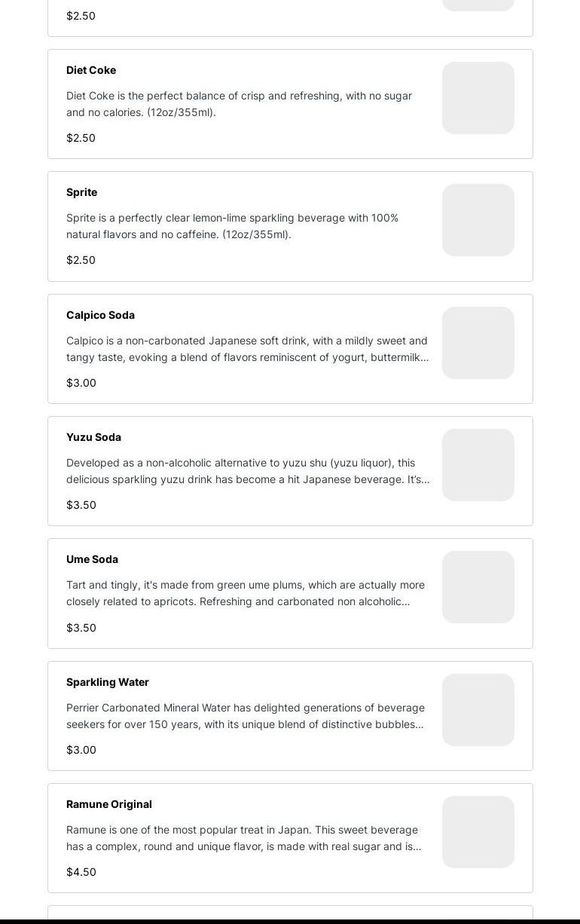Click the Sprite image thumbnail
This screenshot has height=924, width=580.
point(478,220)
